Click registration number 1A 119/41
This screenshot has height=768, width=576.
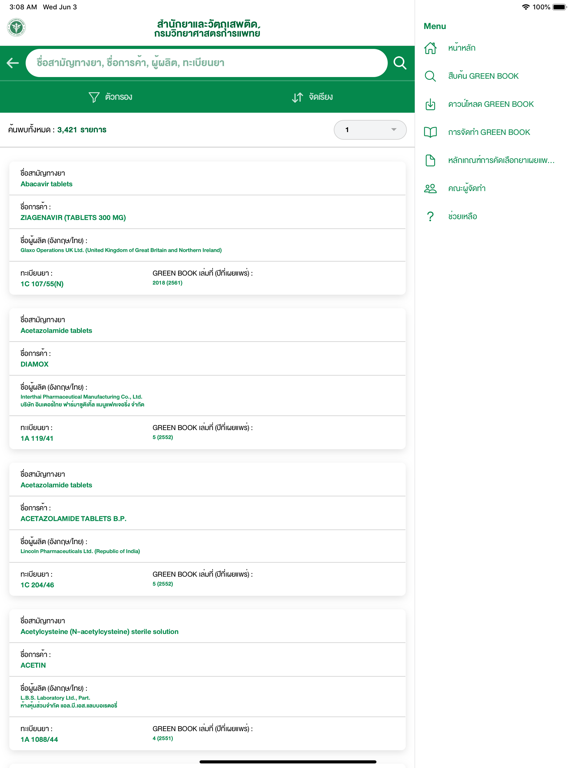[x=37, y=438]
